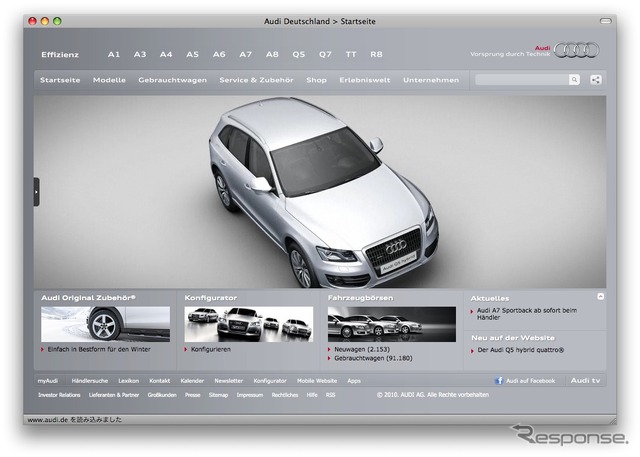Open the Gebrauchtwagen (91.180) link
Image resolution: width=640 pixels, height=457 pixels.
(x=373, y=358)
